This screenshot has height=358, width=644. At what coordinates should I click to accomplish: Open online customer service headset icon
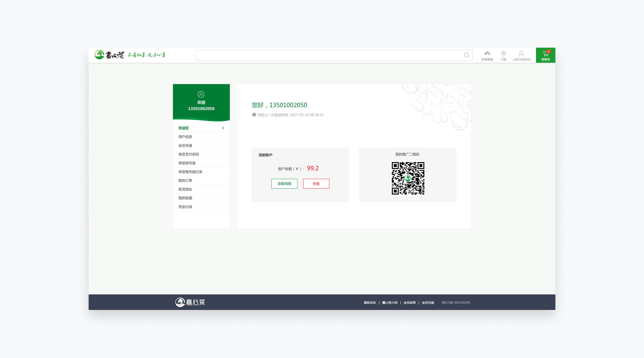pos(487,54)
